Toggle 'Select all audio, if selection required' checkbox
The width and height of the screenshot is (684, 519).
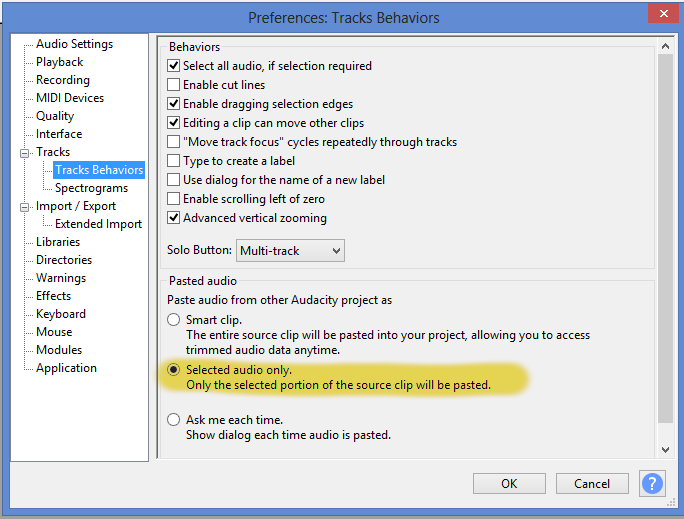click(x=174, y=66)
